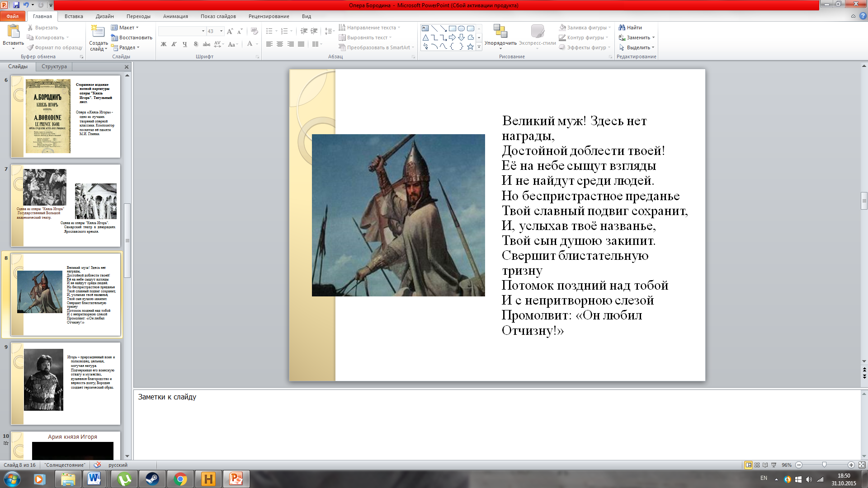Click the language indicator русский

(118, 465)
